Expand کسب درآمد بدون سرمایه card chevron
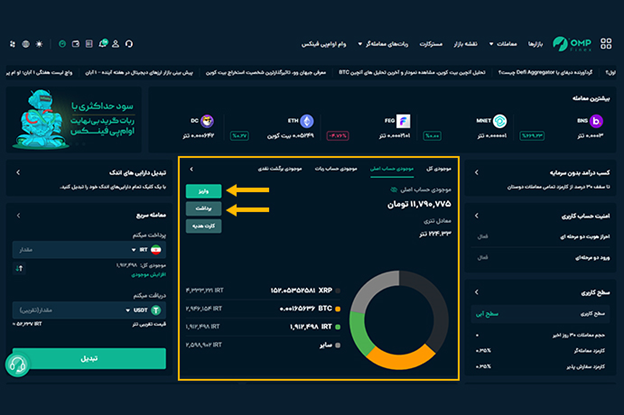The width and height of the screenshot is (624, 415). pos(477,172)
